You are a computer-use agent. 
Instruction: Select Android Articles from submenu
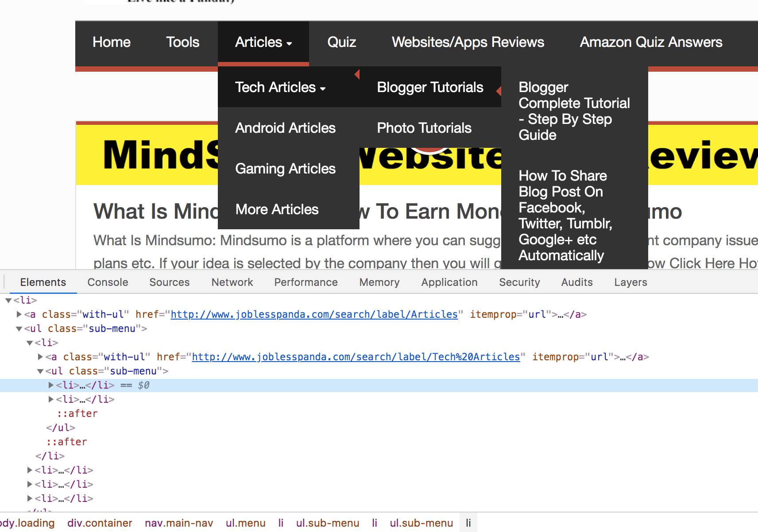(285, 128)
